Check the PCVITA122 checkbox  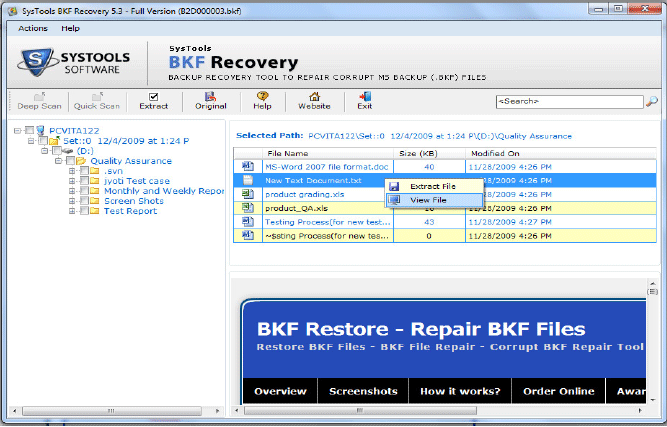pos(29,130)
